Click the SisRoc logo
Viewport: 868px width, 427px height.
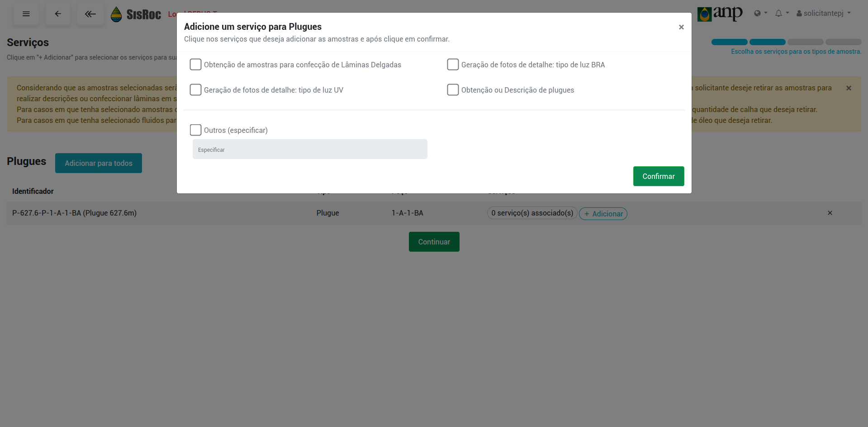pyautogui.click(x=136, y=14)
